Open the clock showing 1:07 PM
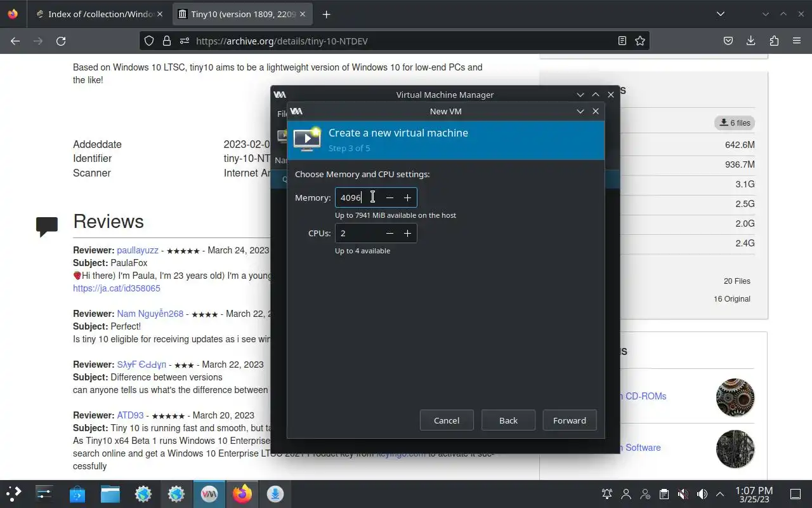 click(x=754, y=494)
